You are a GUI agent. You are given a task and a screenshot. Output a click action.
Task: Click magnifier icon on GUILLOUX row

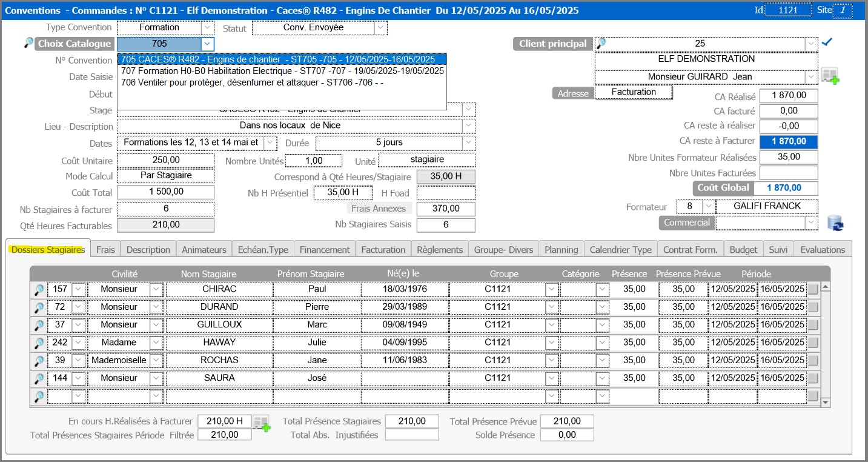point(39,325)
